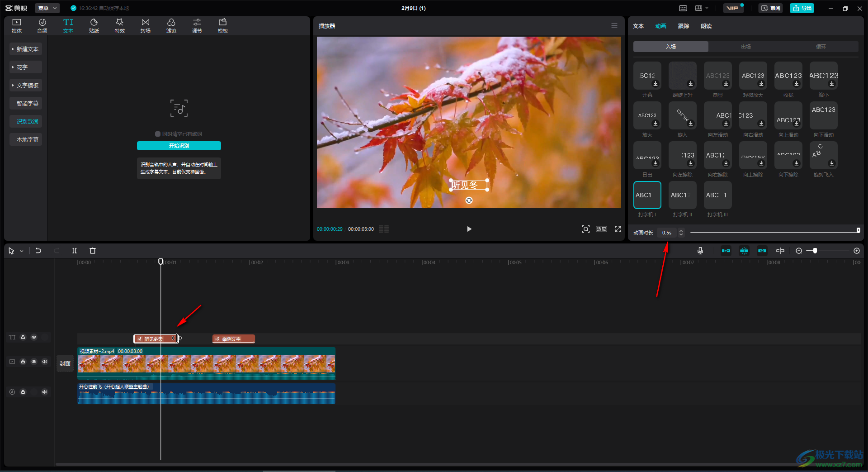
Task: Select the 出场 exit animation tab
Action: 746,47
